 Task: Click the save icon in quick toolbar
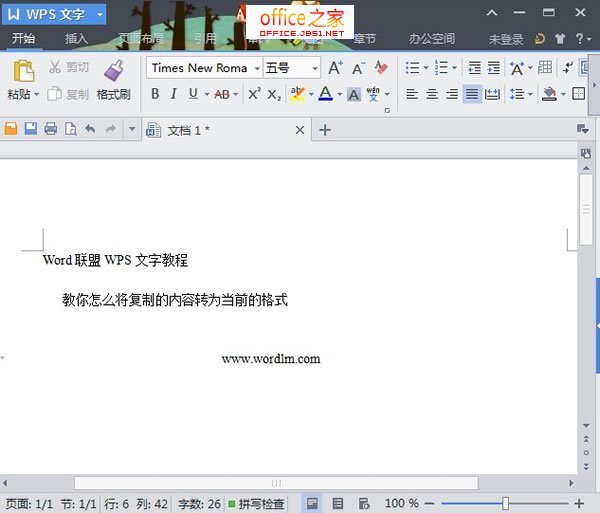pyautogui.click(x=30, y=129)
